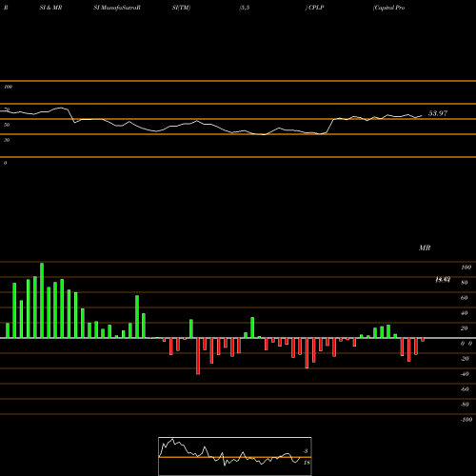This screenshot has height=476, width=476.
Task: Click the RSI 0 level label
Action: [5, 163]
